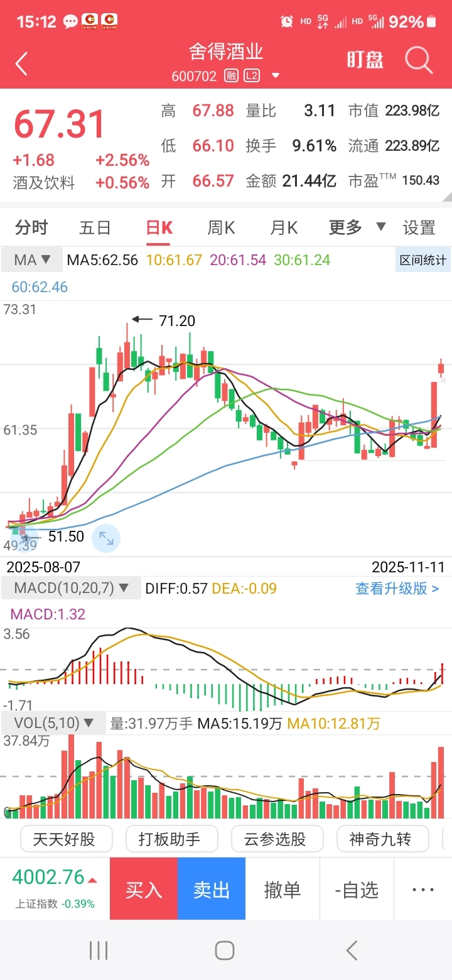Open the search magnifier icon
Image resolution: width=452 pixels, height=980 pixels.
tap(419, 61)
